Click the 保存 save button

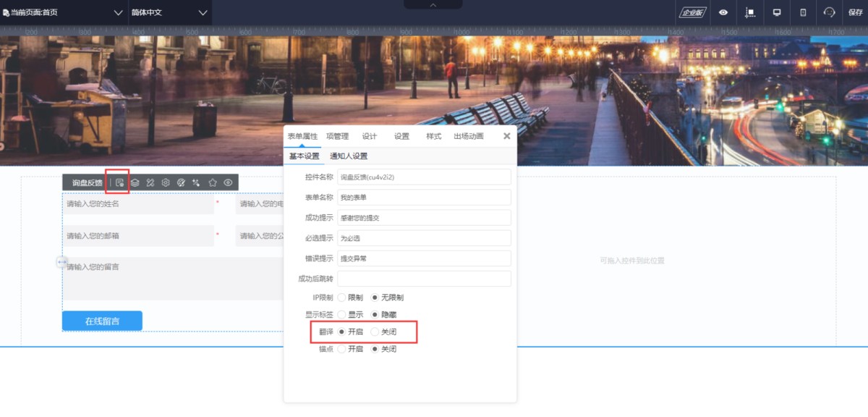pos(855,12)
